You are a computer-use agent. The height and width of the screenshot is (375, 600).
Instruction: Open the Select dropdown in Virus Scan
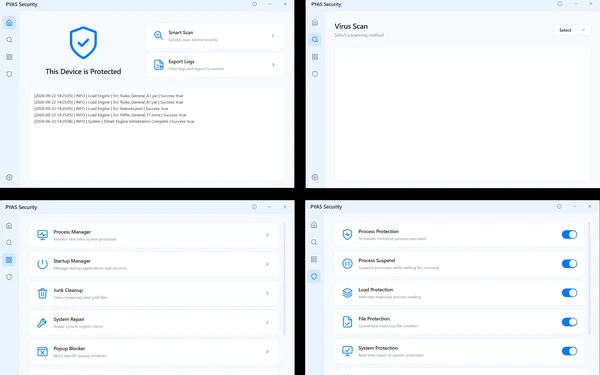point(572,30)
